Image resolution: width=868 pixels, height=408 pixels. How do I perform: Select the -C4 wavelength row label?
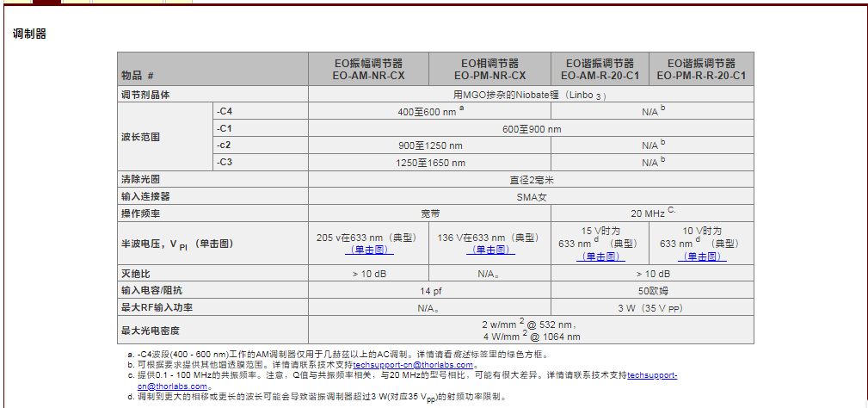coord(225,111)
